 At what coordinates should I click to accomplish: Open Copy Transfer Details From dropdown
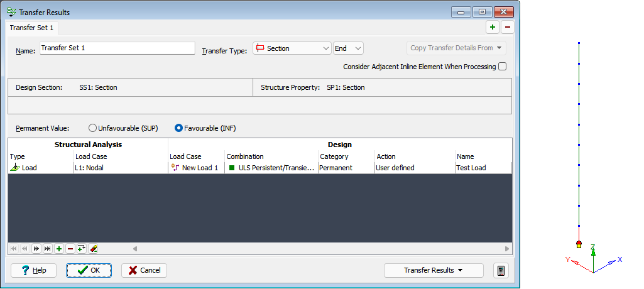point(456,48)
